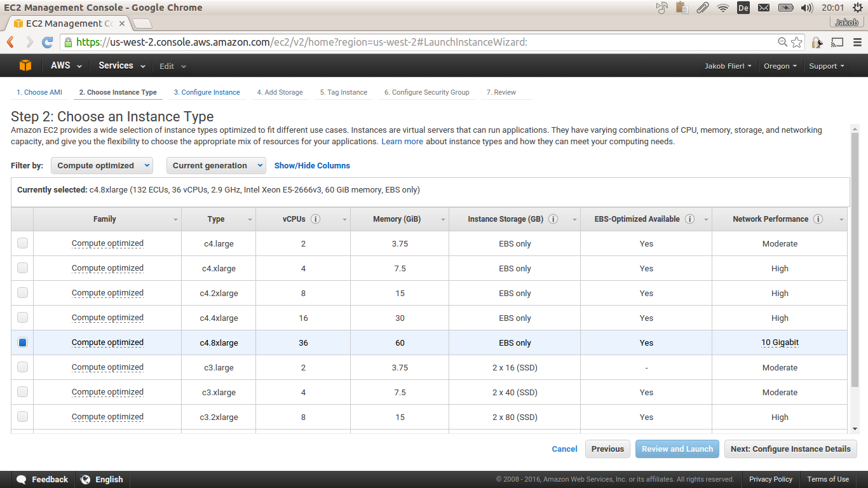Click the English language globe icon
This screenshot has height=488, width=868.
coord(85,480)
